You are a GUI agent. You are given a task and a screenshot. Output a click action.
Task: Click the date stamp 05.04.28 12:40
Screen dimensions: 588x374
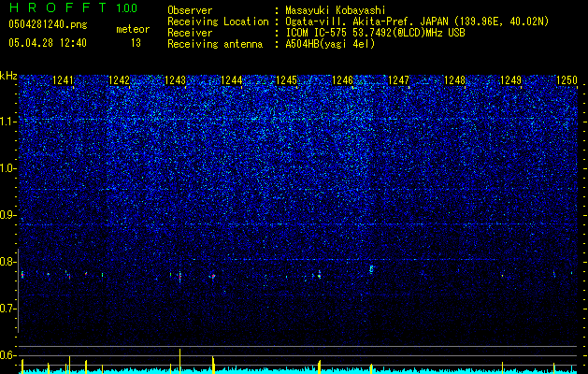pyautogui.click(x=48, y=43)
